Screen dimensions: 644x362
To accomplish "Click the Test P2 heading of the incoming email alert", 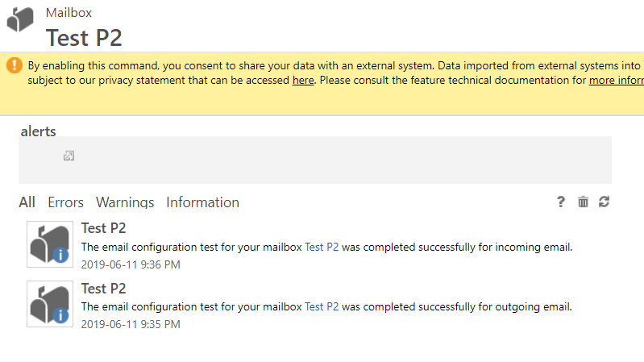I will [x=103, y=228].
